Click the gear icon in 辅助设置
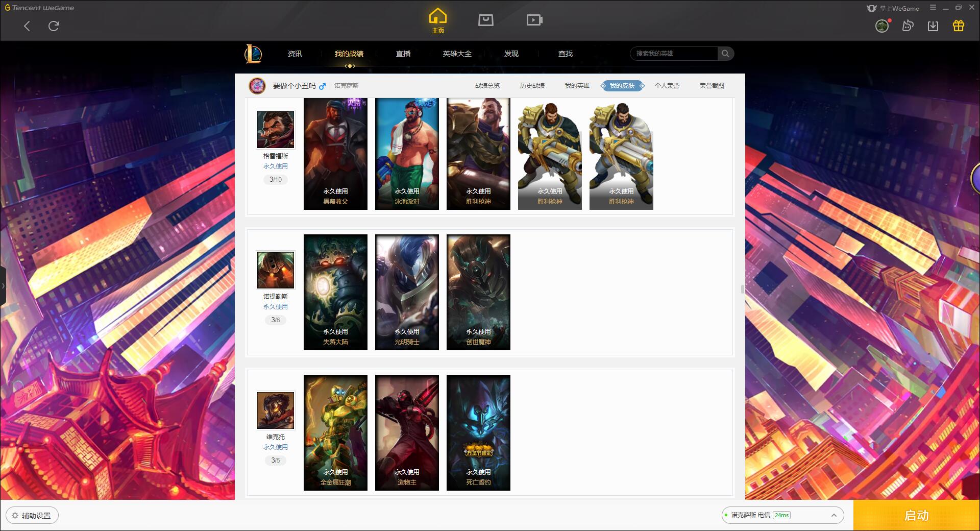The width and height of the screenshot is (980, 531). point(15,516)
